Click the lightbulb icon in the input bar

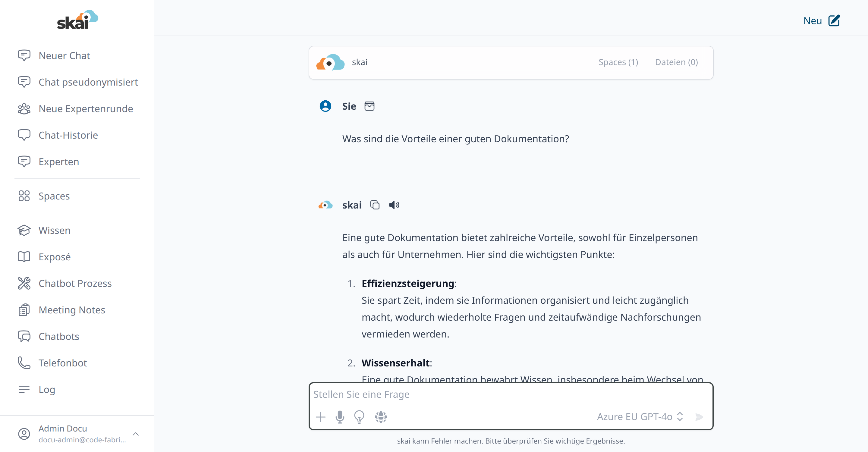(359, 417)
